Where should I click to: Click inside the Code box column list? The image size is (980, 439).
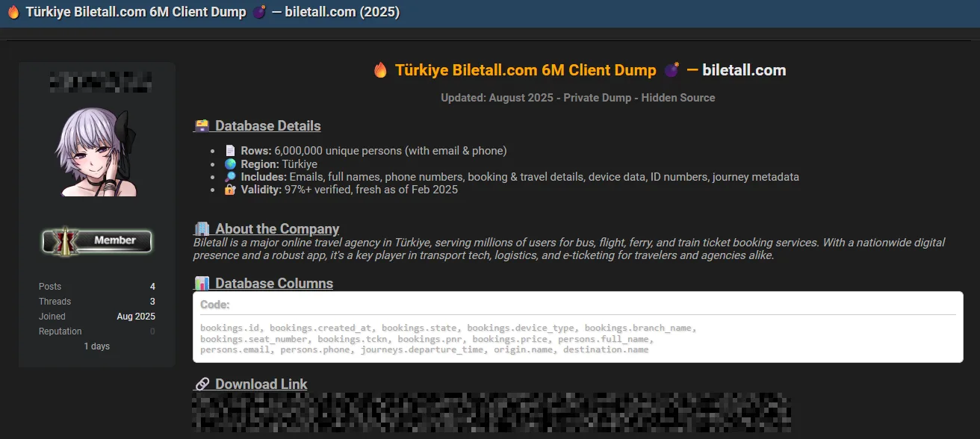[x=448, y=339]
